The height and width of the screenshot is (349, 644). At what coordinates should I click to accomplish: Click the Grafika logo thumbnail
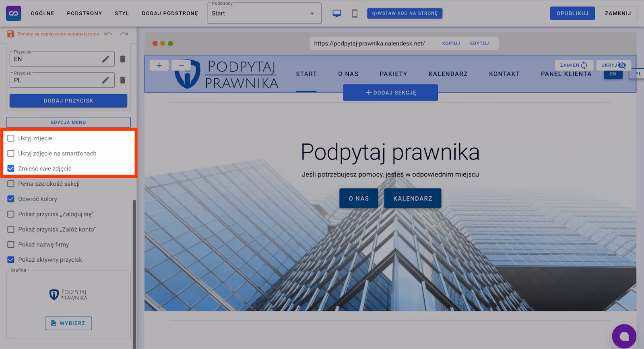click(68, 295)
